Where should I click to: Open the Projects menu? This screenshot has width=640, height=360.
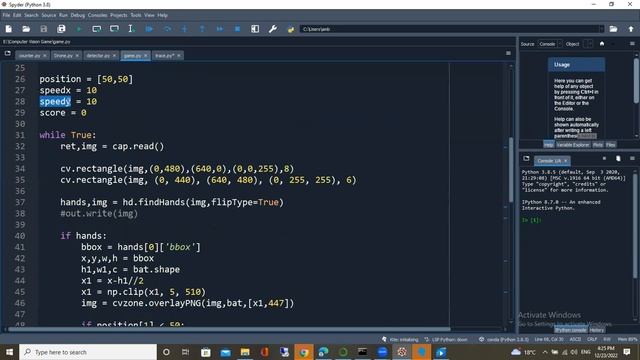tap(119, 15)
